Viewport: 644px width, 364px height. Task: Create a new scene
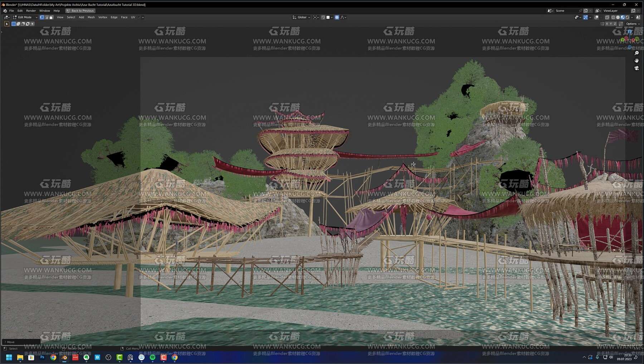pos(586,11)
